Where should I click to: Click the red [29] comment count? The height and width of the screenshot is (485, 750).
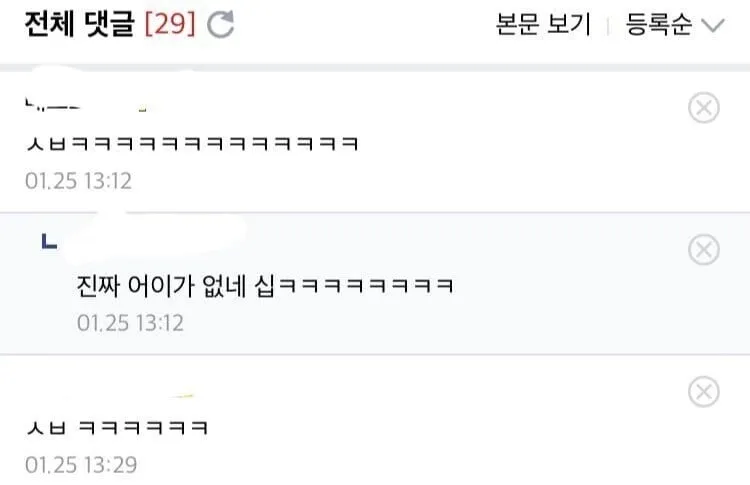(x=170, y=24)
